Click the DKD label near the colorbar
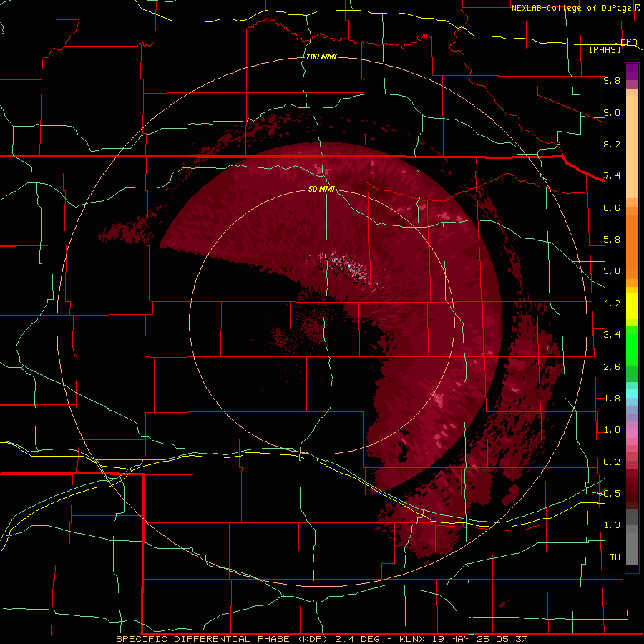The height and width of the screenshot is (644, 644). click(x=628, y=42)
